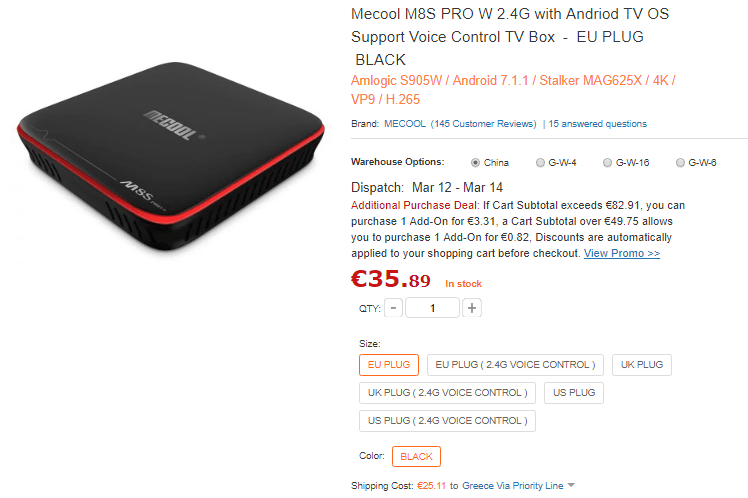Increase quantity with the plus button
The height and width of the screenshot is (498, 748).
click(x=472, y=308)
